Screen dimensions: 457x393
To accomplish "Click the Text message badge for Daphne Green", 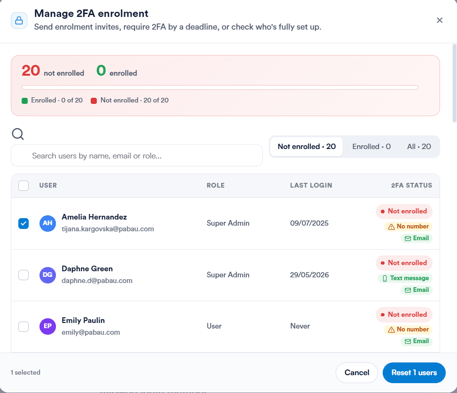I will (405, 278).
